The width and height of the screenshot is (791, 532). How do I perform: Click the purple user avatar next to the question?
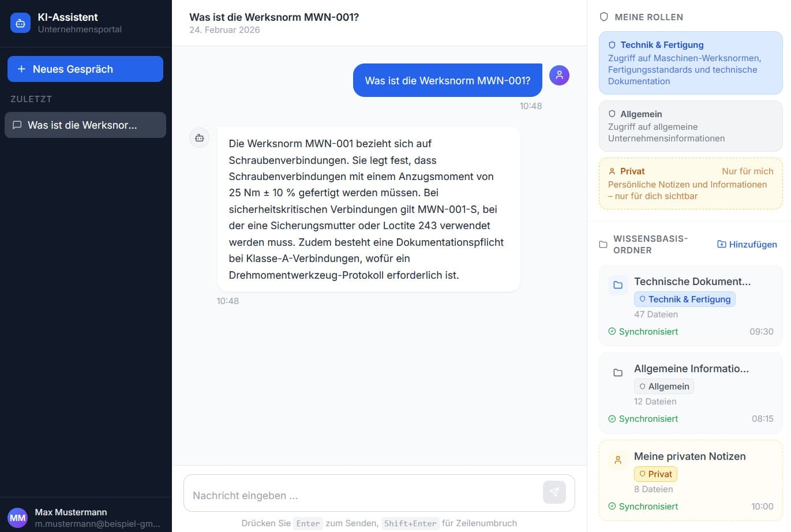[x=559, y=75]
